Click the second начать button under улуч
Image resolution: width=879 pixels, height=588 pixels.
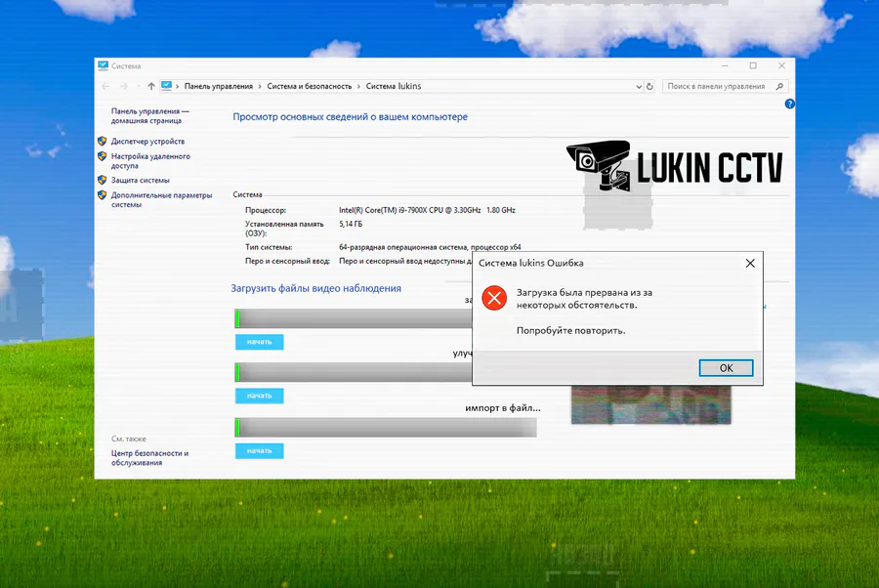[259, 396]
